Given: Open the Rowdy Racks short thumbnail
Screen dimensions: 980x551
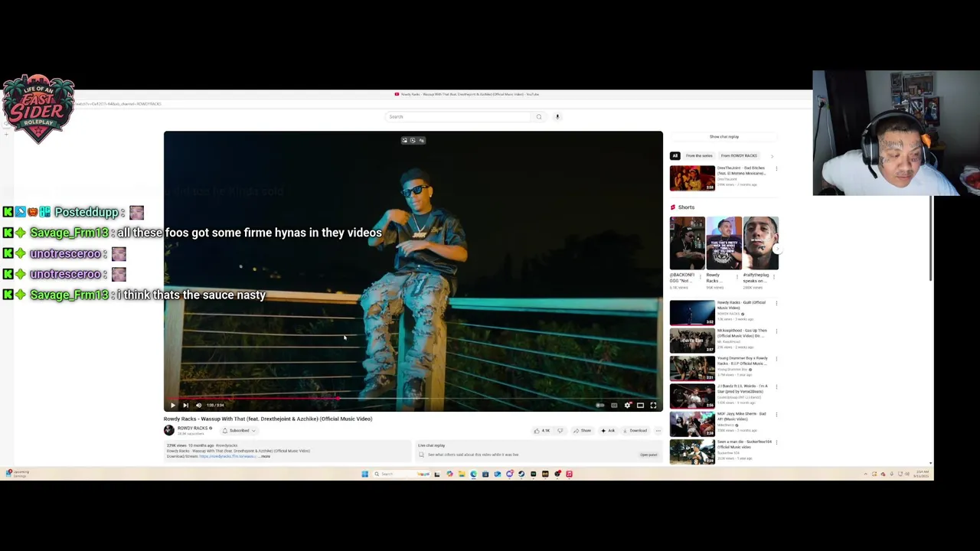Looking at the screenshot, I should click(724, 243).
